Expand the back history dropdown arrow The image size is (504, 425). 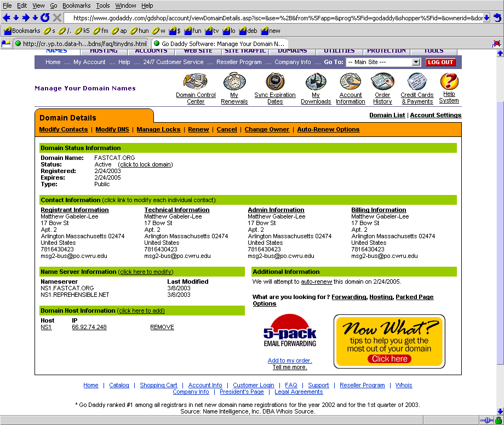tap(16, 18)
